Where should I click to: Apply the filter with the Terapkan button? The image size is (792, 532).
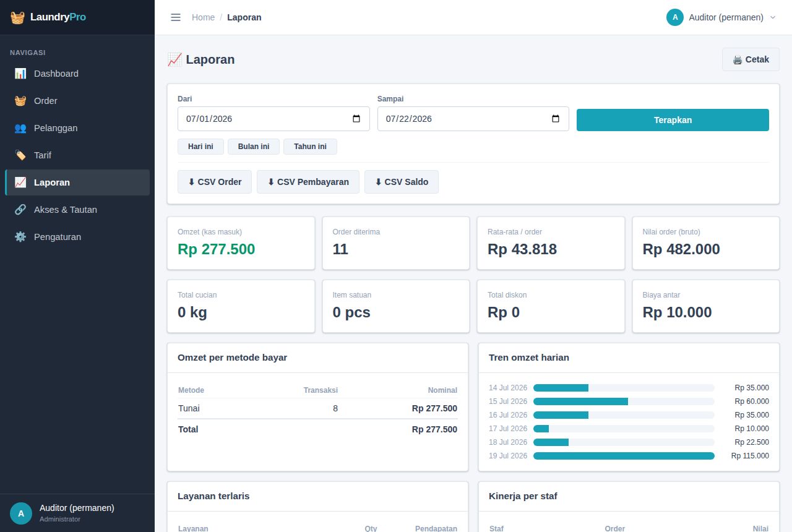pos(673,120)
